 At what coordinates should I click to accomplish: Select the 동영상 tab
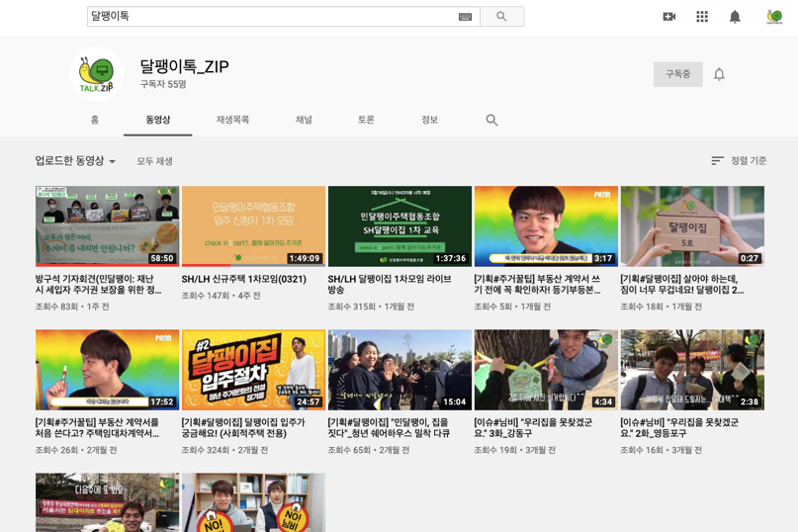click(158, 120)
